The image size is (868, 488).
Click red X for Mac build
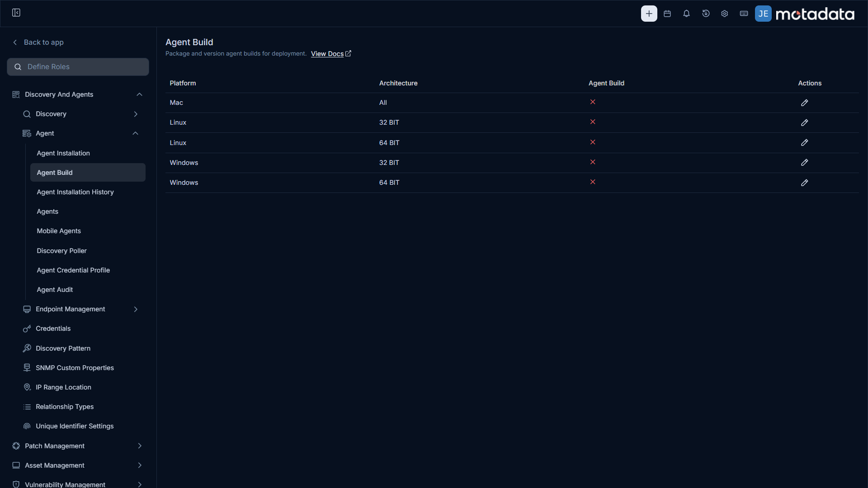593,102
